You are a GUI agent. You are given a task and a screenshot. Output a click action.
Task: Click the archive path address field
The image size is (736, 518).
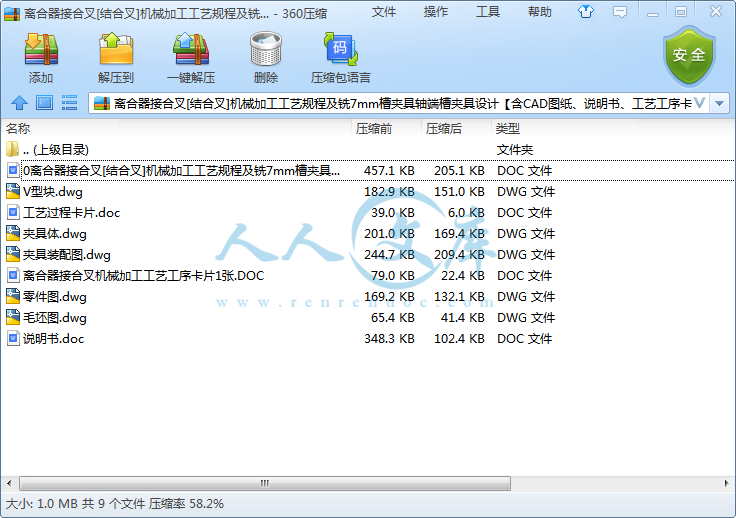(x=399, y=103)
